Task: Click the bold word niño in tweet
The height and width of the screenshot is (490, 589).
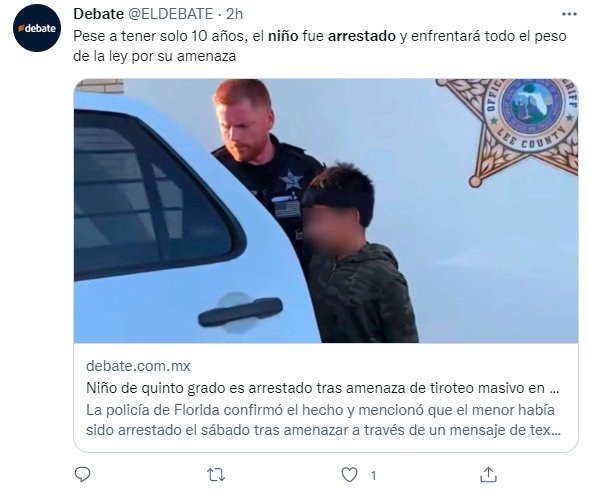Action: pyautogui.click(x=283, y=36)
